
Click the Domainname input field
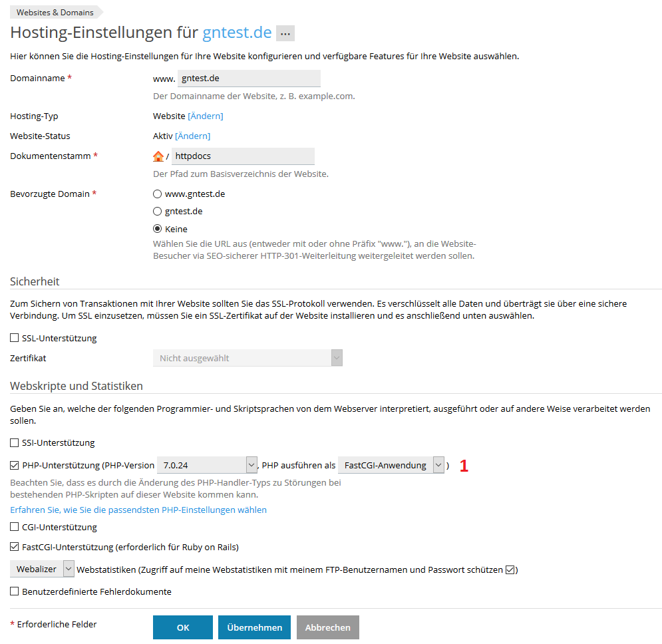(249, 79)
